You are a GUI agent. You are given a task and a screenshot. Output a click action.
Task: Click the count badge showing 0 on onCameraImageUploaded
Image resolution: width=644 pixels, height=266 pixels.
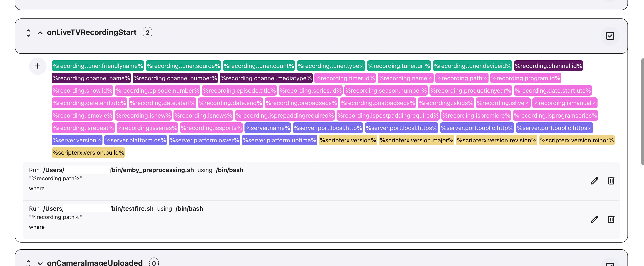coord(154,263)
